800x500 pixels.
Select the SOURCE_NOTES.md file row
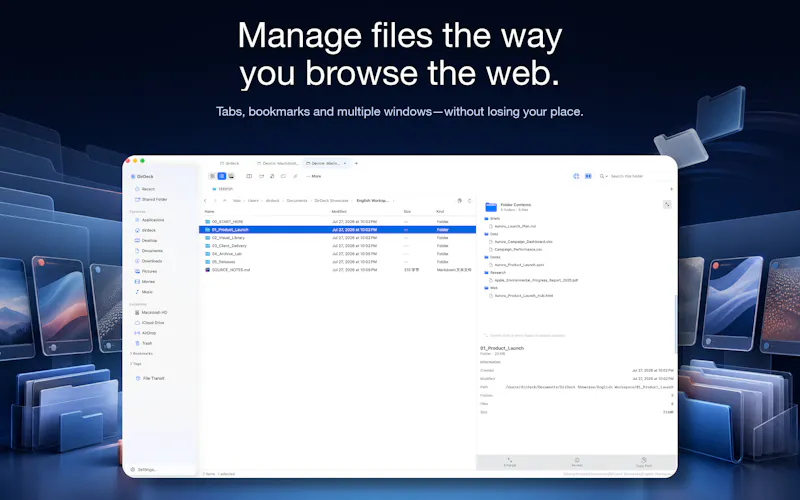pyautogui.click(x=338, y=270)
